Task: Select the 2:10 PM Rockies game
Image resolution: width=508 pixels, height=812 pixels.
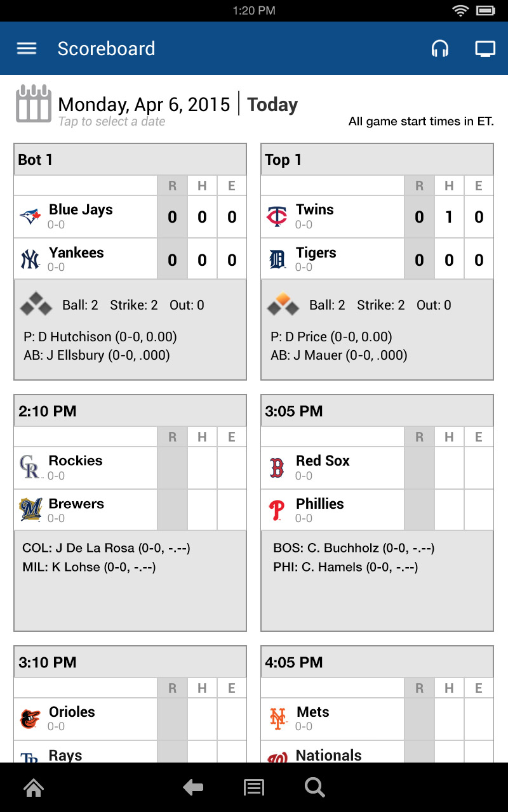Action: coord(130,411)
